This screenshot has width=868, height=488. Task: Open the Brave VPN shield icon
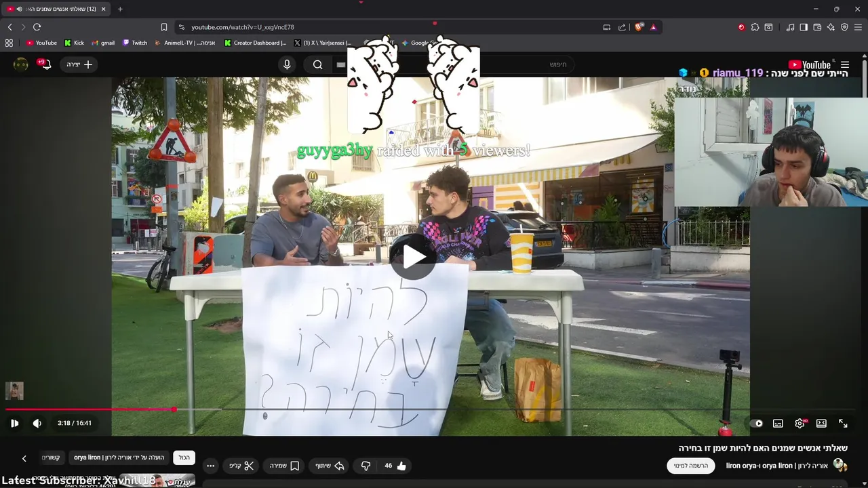pyautogui.click(x=844, y=27)
